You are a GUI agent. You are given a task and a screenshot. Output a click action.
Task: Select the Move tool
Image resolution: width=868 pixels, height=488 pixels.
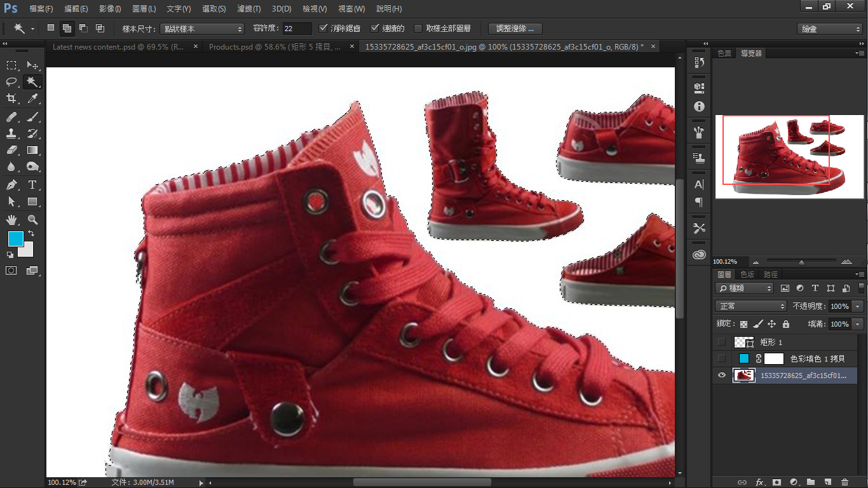pyautogui.click(x=32, y=65)
